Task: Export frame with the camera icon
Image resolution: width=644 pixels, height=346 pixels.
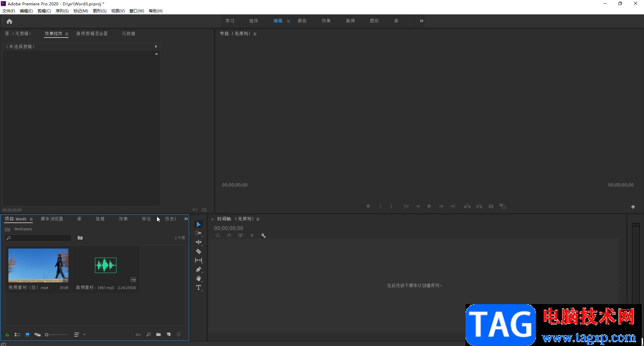Action: tap(491, 206)
